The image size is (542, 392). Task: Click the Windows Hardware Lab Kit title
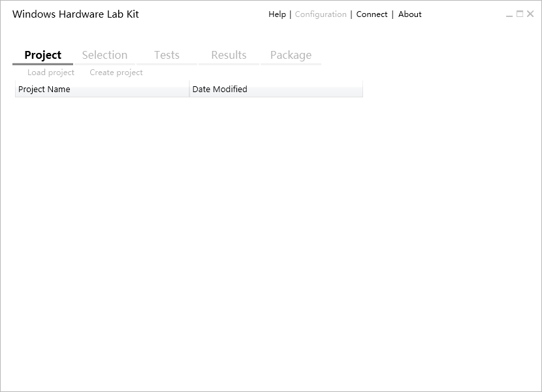[x=75, y=14]
